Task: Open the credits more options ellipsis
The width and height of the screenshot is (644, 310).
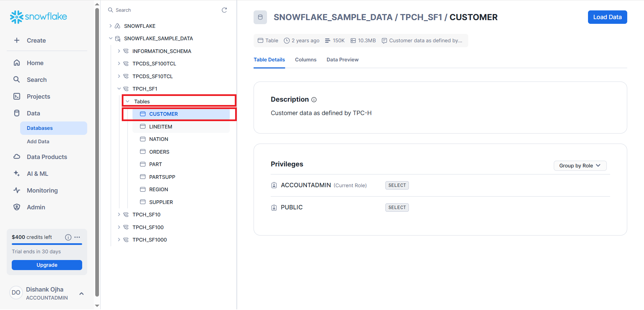Action: pos(77,237)
